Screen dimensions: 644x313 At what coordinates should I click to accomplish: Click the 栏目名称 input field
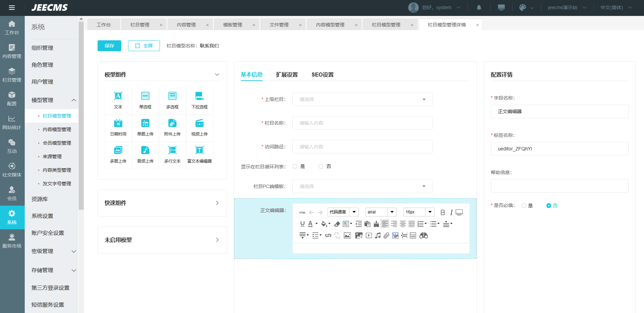point(362,123)
